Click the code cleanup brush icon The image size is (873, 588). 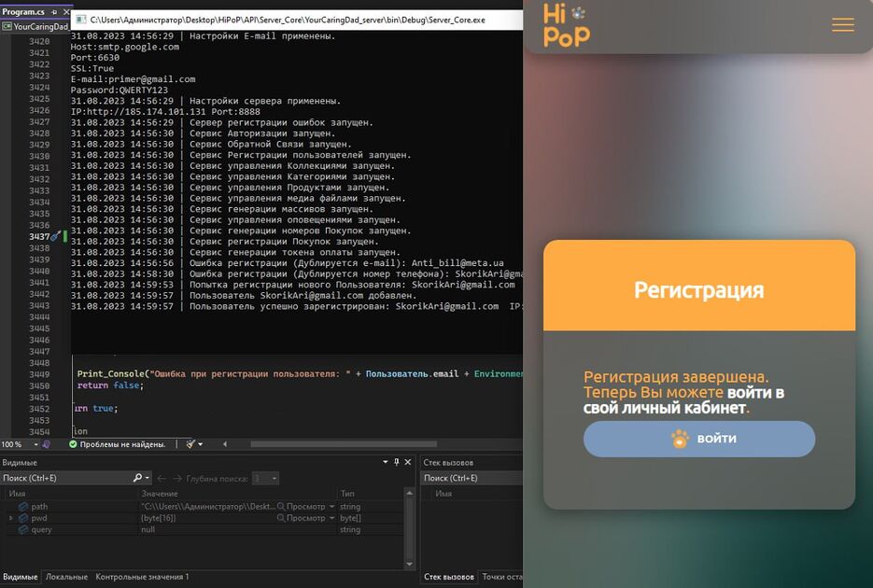click(191, 444)
